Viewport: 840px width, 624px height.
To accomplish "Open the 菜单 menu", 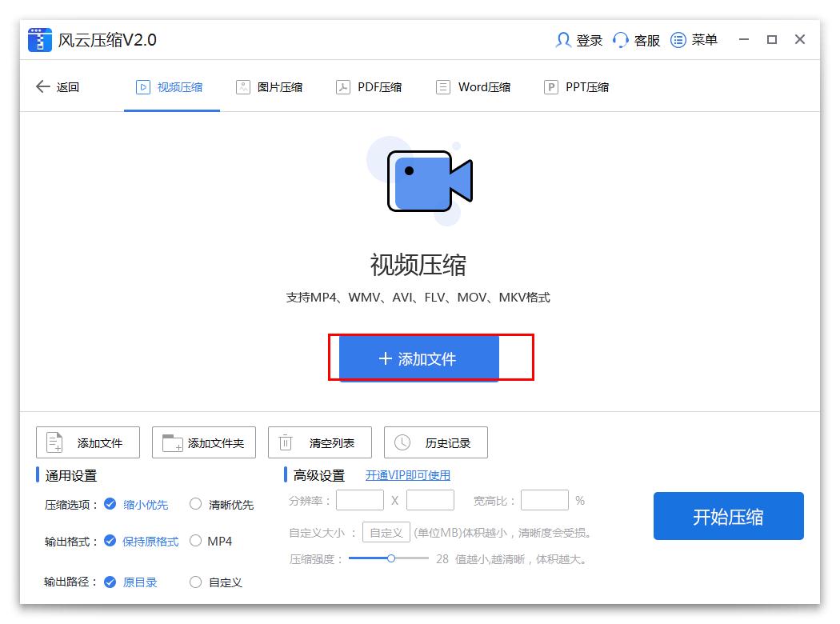I will 684,40.
